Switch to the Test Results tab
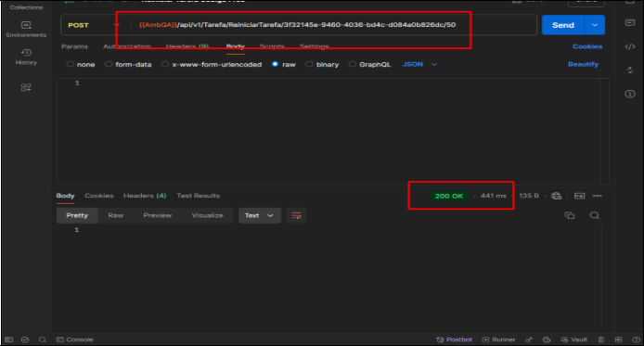This screenshot has height=346, width=644. (198, 196)
